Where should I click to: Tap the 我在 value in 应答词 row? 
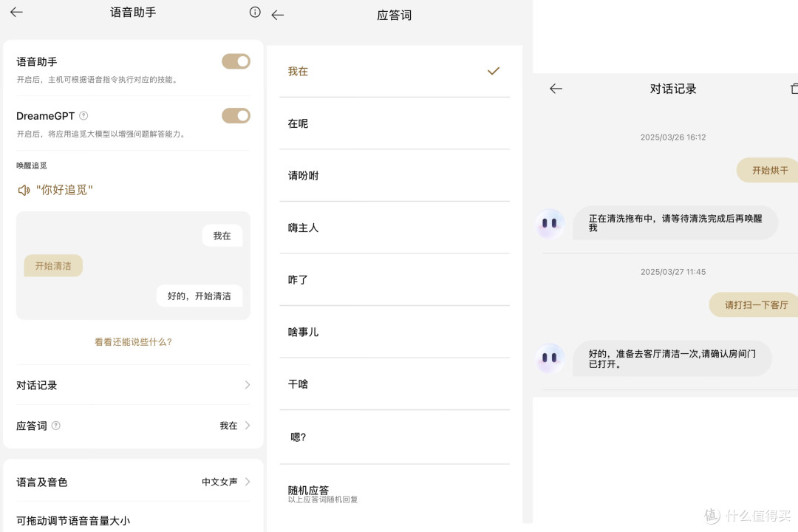tap(228, 426)
